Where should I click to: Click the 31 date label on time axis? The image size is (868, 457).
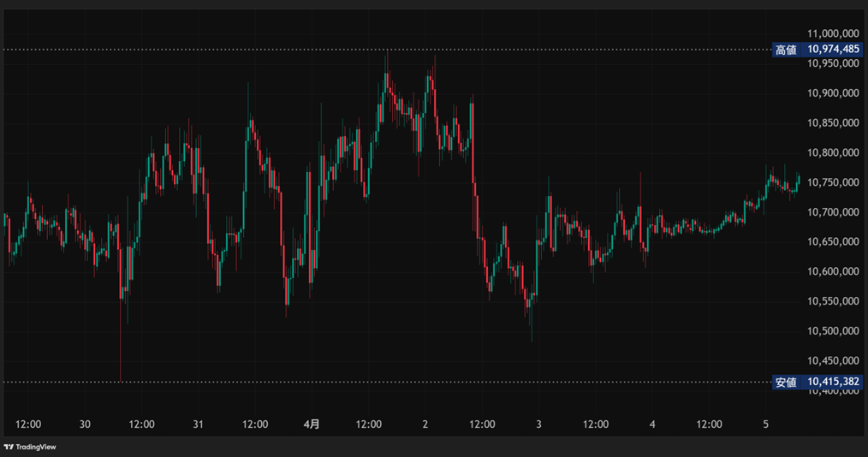tap(199, 424)
